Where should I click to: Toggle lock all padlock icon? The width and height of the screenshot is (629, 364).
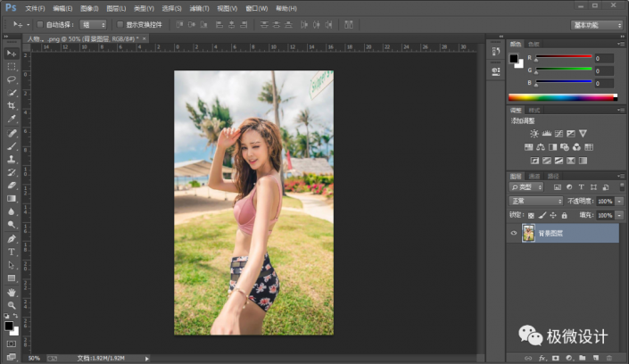(x=565, y=216)
